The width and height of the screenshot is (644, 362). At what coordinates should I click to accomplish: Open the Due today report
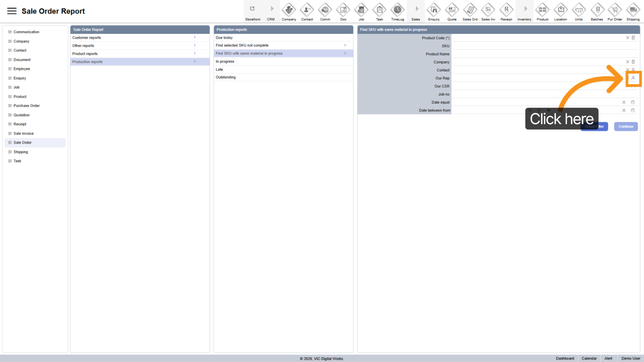click(x=283, y=38)
